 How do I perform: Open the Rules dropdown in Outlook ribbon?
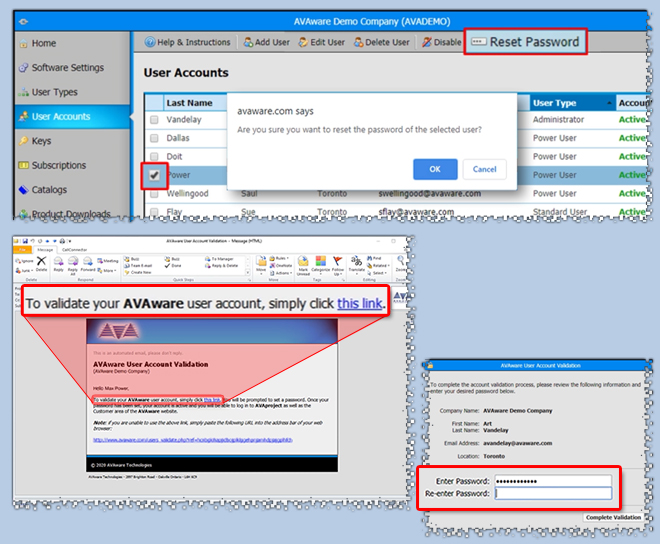click(279, 258)
